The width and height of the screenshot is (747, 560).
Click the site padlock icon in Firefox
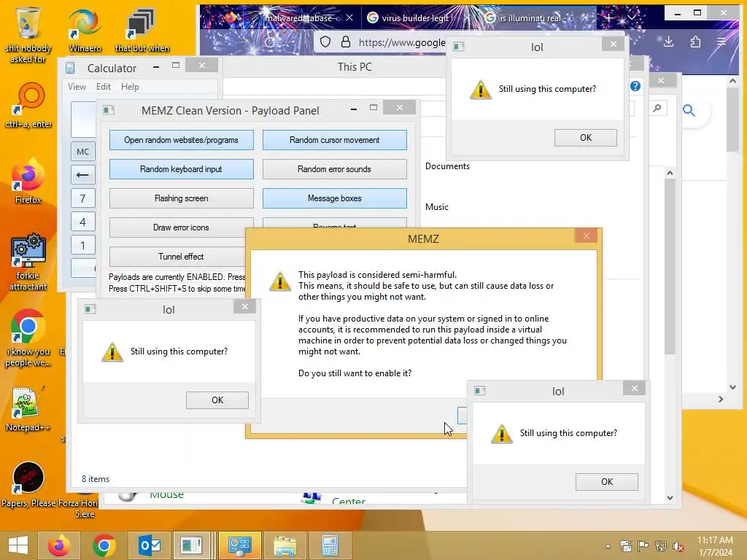tap(346, 42)
